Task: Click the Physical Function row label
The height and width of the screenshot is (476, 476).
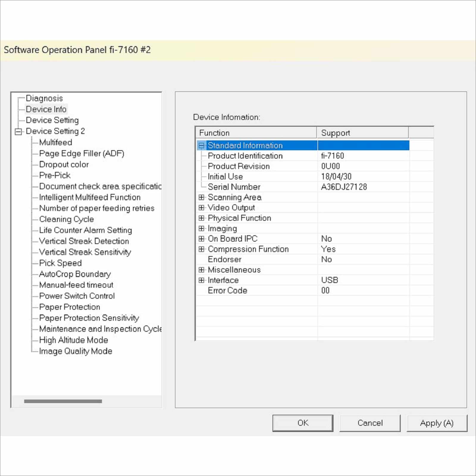Action: pyautogui.click(x=239, y=218)
